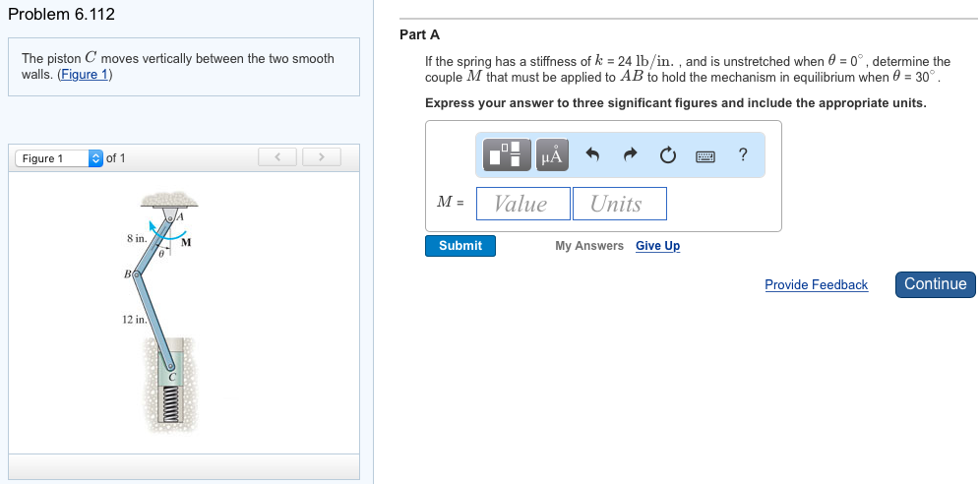This screenshot has width=980, height=484.
Task: Click the Give Up link
Action: click(x=657, y=246)
